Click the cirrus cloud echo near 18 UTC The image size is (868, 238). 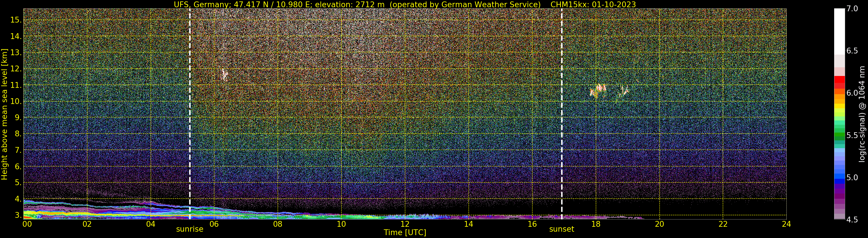coord(598,91)
